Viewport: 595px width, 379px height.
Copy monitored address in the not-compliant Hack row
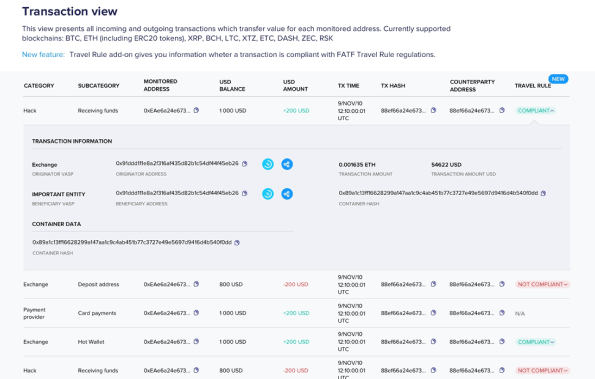(x=196, y=370)
